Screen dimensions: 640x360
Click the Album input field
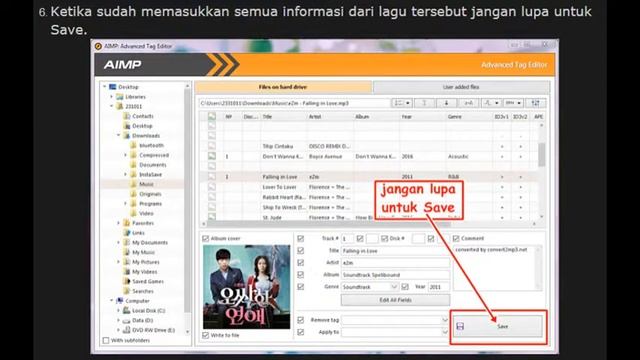pos(395,275)
